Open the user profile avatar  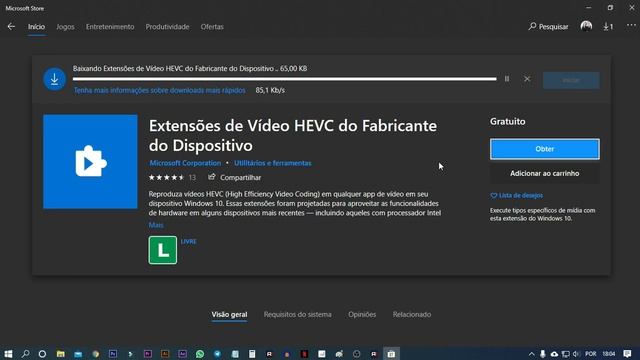coord(586,27)
